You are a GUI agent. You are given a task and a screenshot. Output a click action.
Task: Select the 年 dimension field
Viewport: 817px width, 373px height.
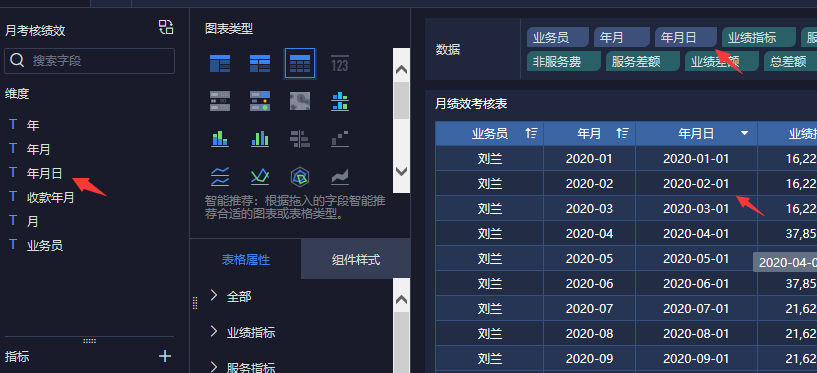(33, 125)
